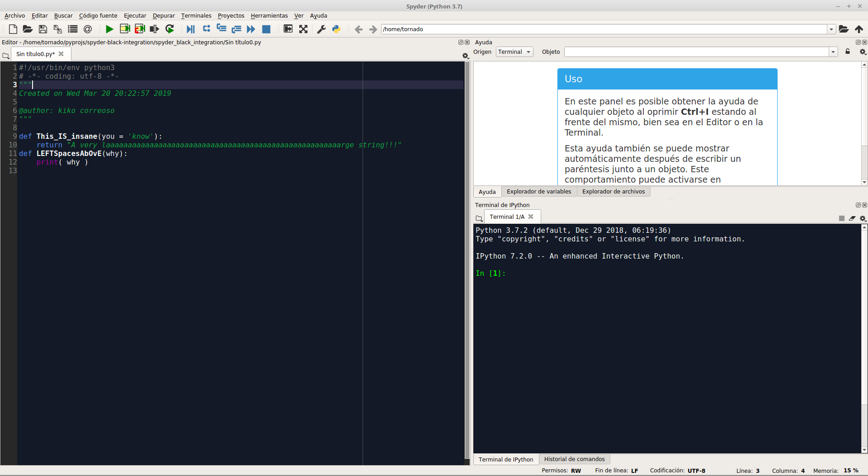The height and width of the screenshot is (476, 868).
Task: Click the open file folder icon
Action: tap(28, 29)
